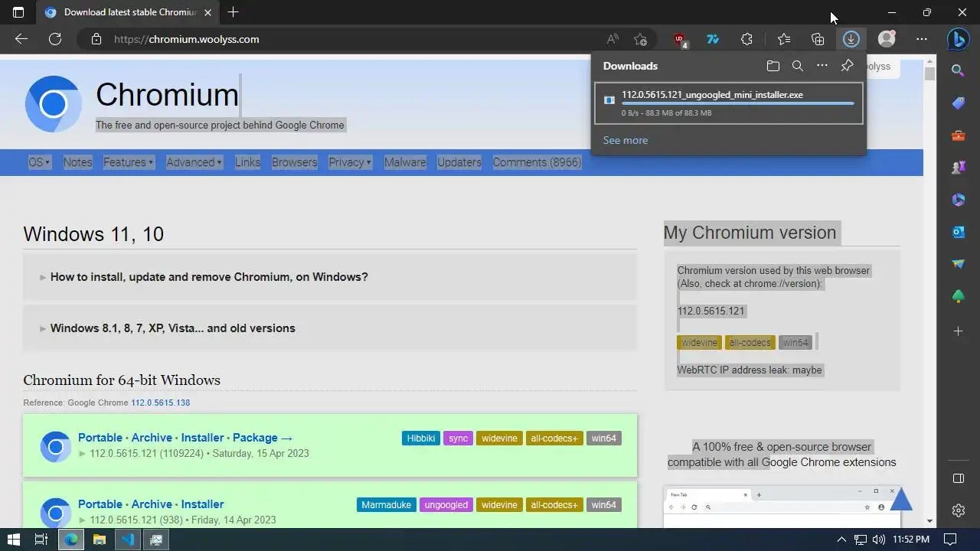Open Visual Studio Code from taskbar

(x=128, y=540)
